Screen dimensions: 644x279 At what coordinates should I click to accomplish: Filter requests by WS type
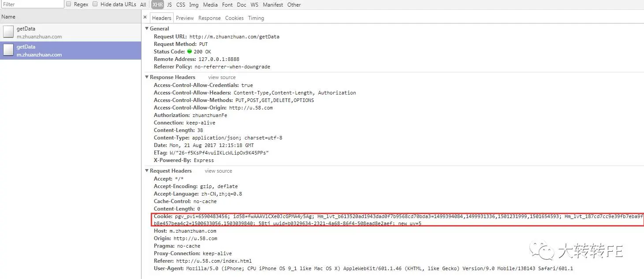click(x=254, y=4)
